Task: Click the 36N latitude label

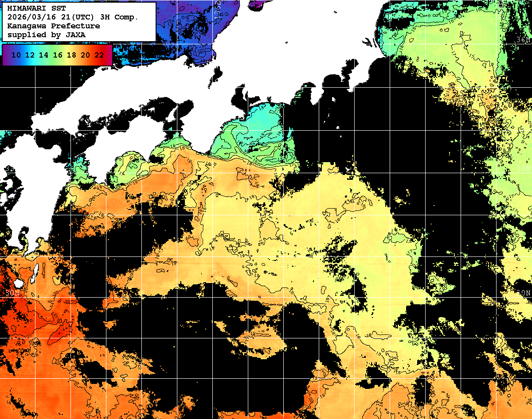Action: 523,39
